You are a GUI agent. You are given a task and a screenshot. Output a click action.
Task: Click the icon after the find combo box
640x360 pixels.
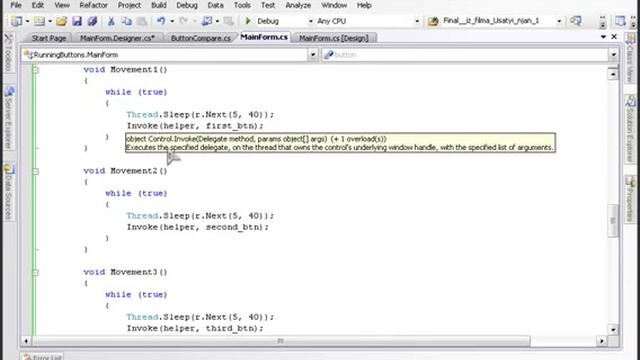tap(576, 20)
